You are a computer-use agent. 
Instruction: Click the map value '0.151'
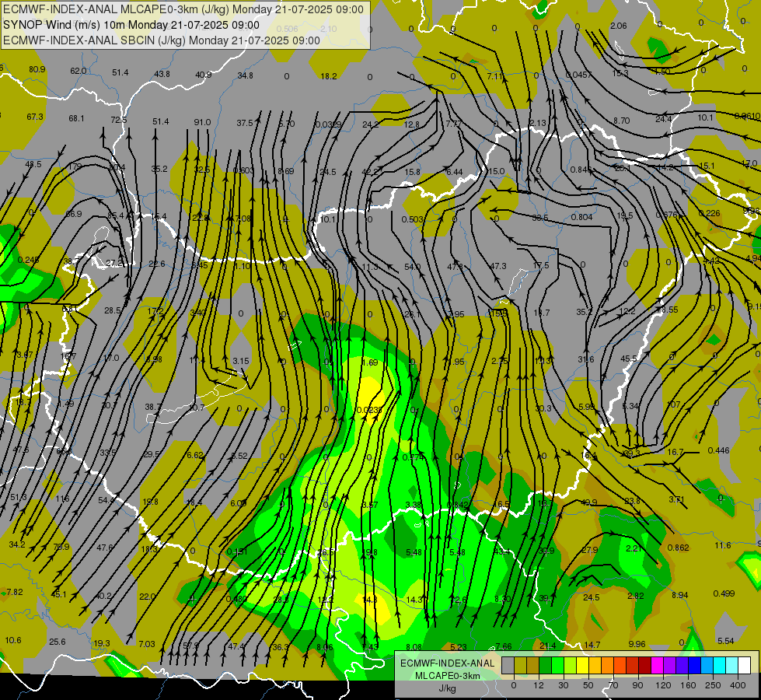pyautogui.click(x=237, y=552)
